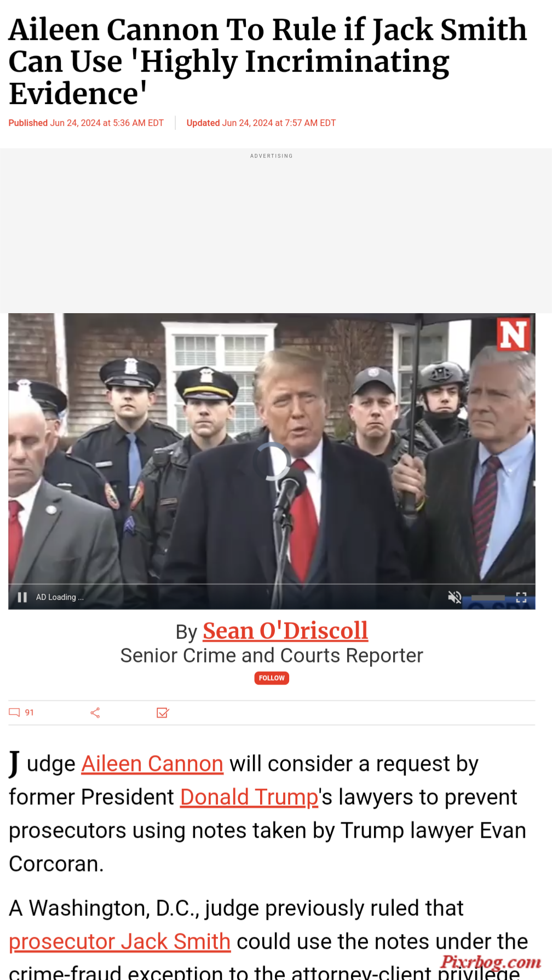Click the article headline
This screenshot has width=552, height=980.
point(268,61)
